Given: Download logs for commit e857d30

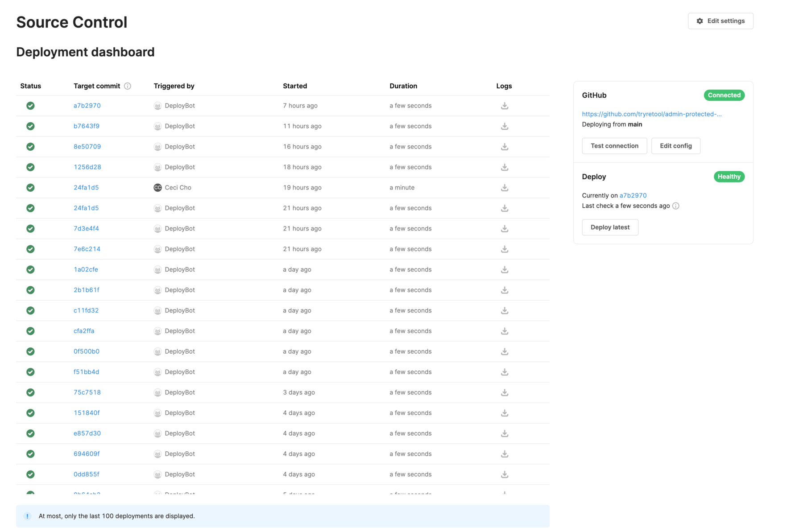Looking at the screenshot, I should pyautogui.click(x=505, y=434).
